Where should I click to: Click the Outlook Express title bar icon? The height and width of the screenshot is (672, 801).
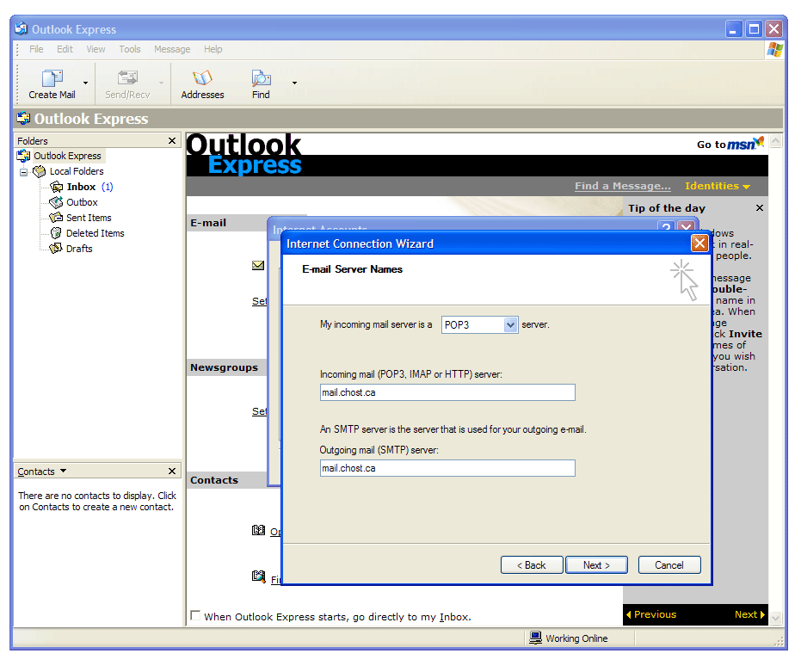coord(21,28)
